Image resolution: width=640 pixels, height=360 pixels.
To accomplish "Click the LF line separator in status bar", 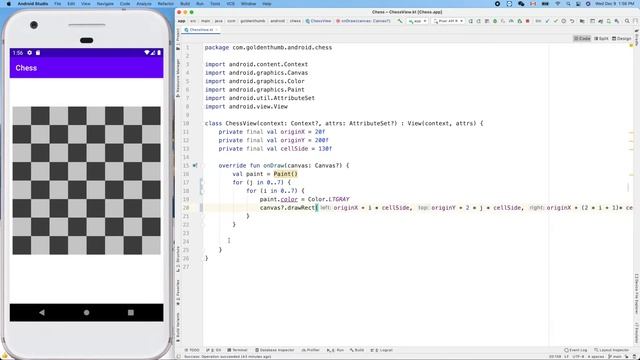I will 567,357.
